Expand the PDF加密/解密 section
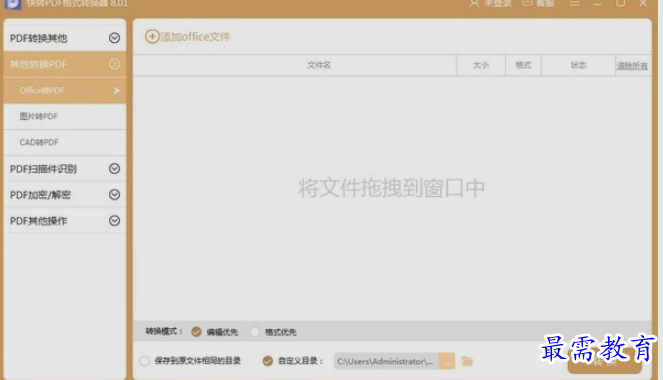Image resolution: width=663 pixels, height=380 pixels. point(65,195)
